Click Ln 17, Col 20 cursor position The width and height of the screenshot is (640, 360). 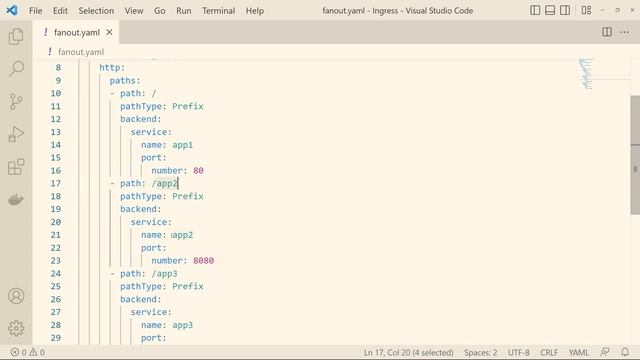click(x=409, y=352)
